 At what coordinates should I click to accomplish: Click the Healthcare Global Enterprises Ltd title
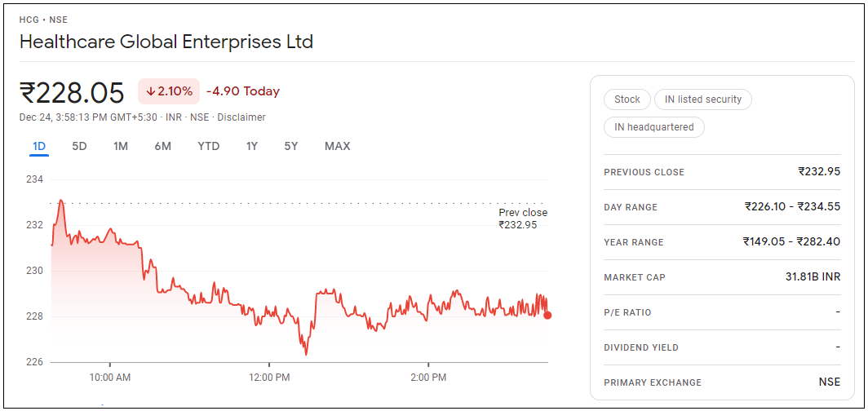click(x=166, y=42)
